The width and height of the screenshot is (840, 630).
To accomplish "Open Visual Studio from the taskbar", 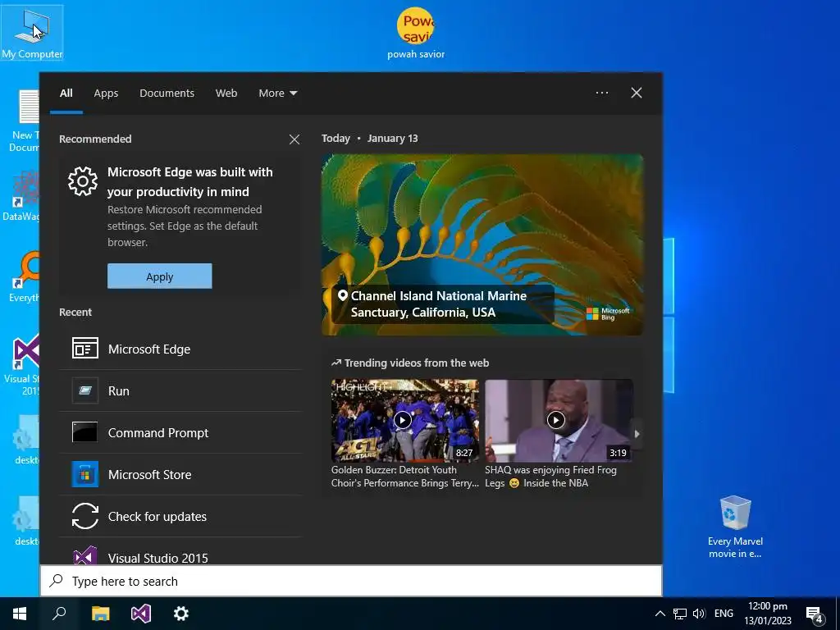I will pyautogui.click(x=141, y=614).
